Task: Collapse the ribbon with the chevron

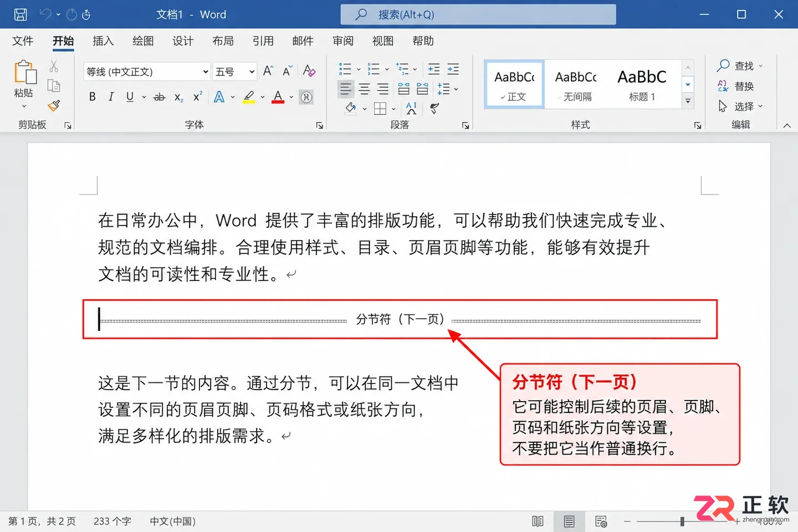Action: (x=787, y=126)
